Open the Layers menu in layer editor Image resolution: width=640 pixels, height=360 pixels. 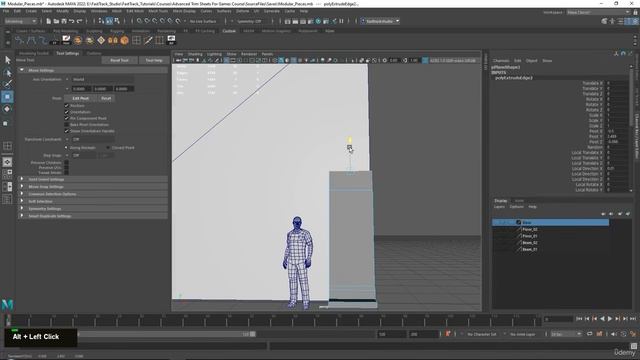[499, 207]
